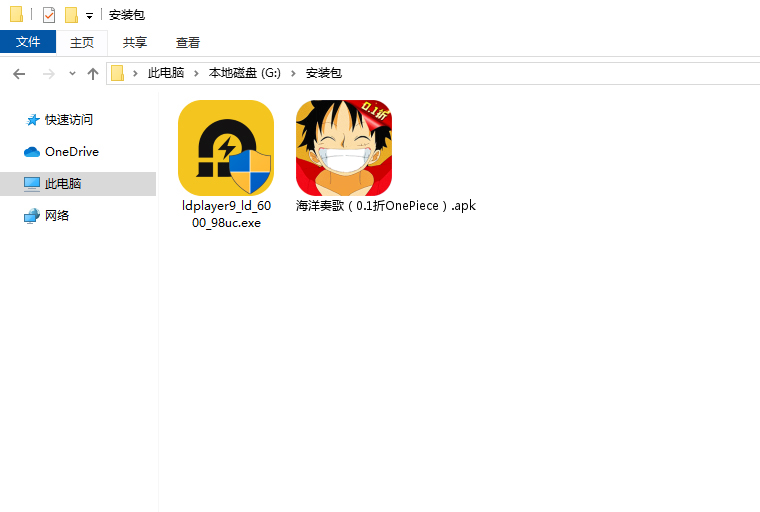
Task: Click the 安装包 window title text
Action: pyautogui.click(x=127, y=15)
